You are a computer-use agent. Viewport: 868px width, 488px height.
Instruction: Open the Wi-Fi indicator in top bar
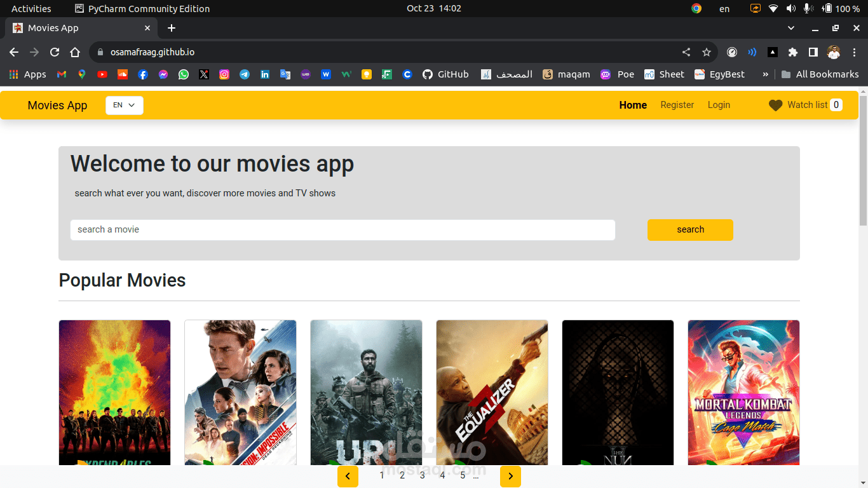pyautogui.click(x=773, y=8)
